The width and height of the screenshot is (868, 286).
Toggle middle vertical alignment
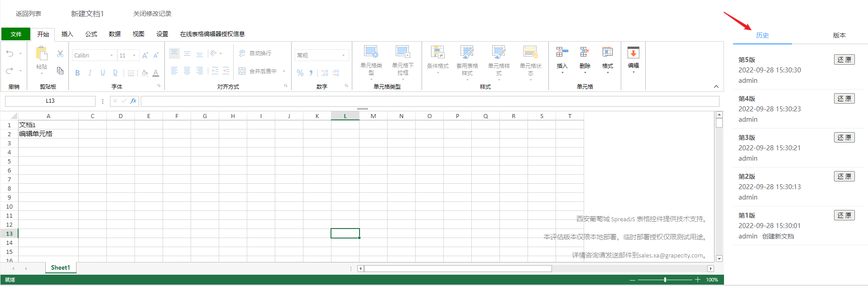tap(187, 53)
